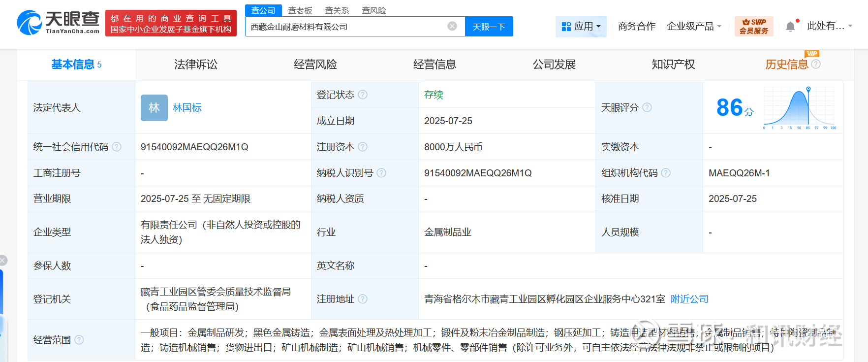Switch to 查风险 search tab

[x=374, y=10]
